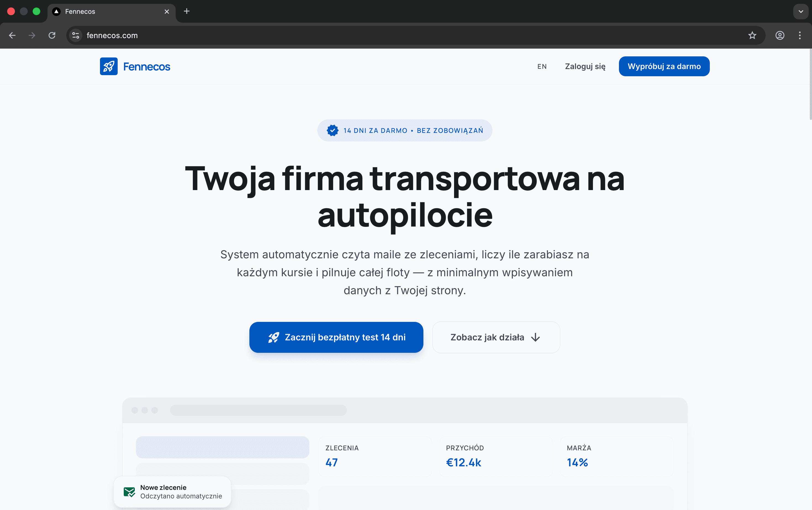The width and height of the screenshot is (812, 510).
Task: Open a new browser tab
Action: tap(186, 12)
